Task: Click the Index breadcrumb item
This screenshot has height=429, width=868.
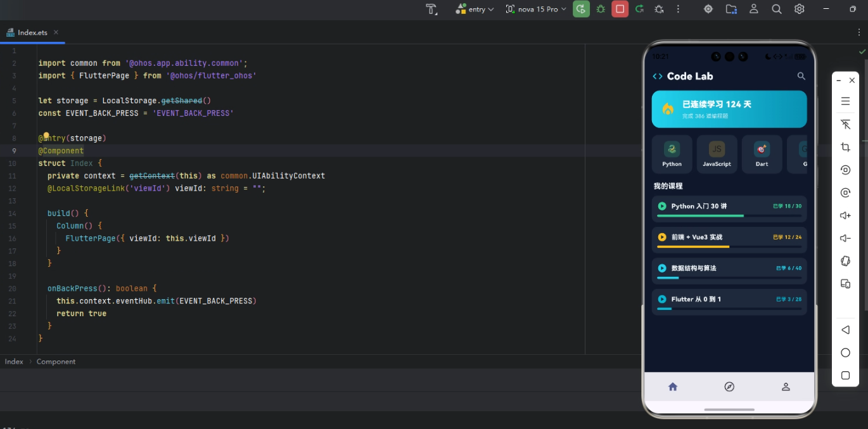Action: [14, 361]
